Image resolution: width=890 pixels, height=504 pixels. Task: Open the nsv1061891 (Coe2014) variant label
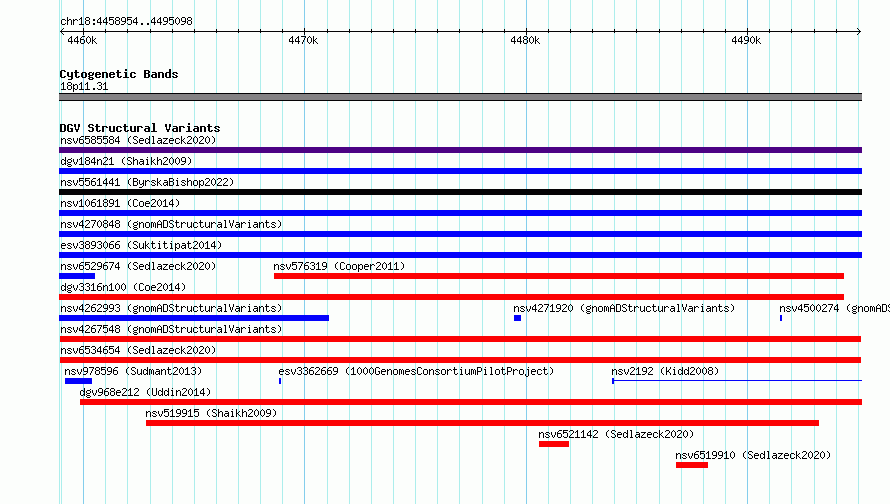(120, 203)
